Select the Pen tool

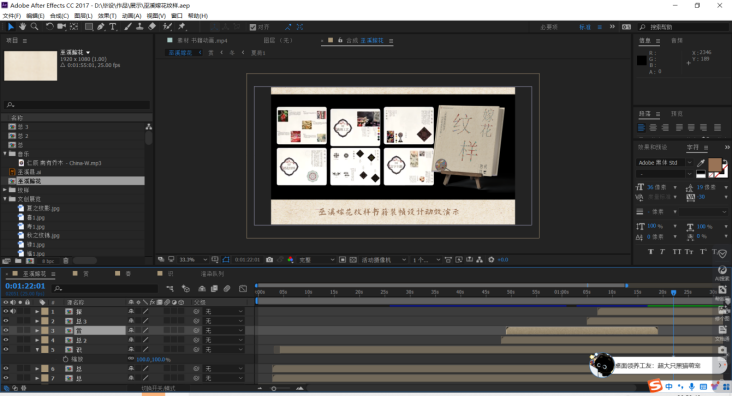tap(101, 27)
